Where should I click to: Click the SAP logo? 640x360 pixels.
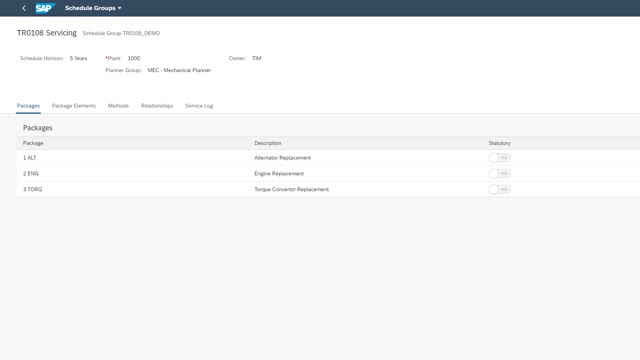pos(45,8)
